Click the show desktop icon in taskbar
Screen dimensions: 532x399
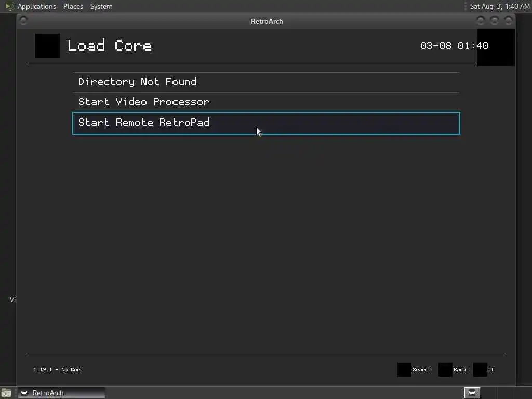coord(6,393)
